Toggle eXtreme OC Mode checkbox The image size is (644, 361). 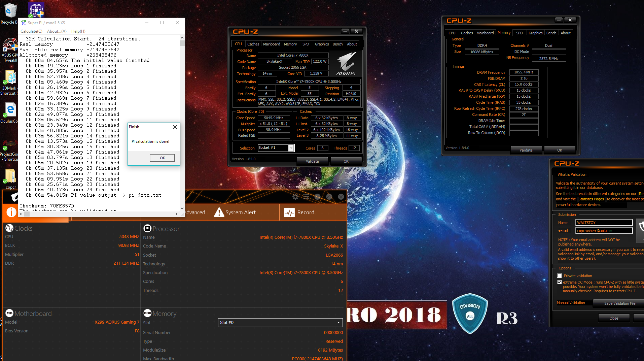[x=560, y=282]
